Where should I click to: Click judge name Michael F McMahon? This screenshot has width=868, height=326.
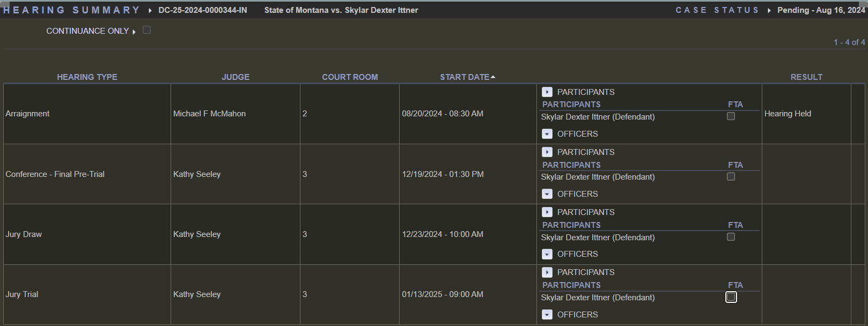tap(209, 114)
